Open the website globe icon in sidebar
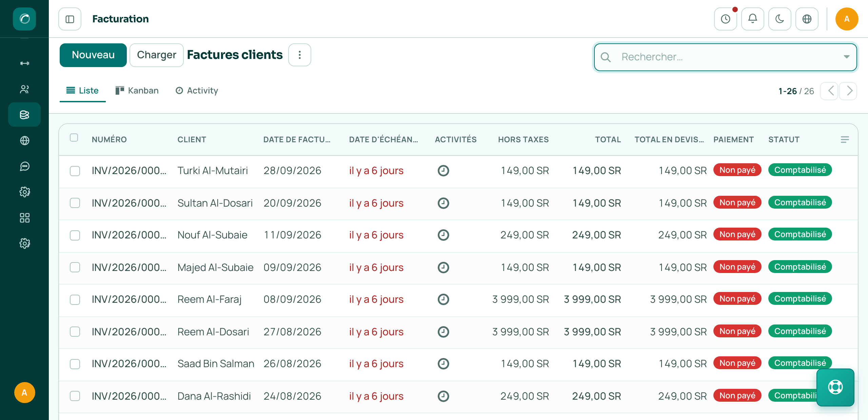The width and height of the screenshot is (868, 420). coord(24,140)
